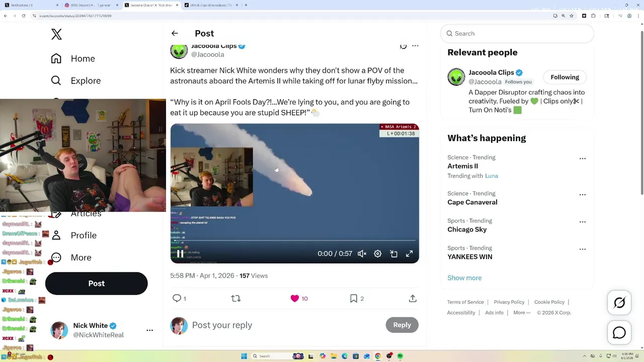Open Explore from the sidebar
This screenshot has width=644, height=362.
(x=75, y=80)
